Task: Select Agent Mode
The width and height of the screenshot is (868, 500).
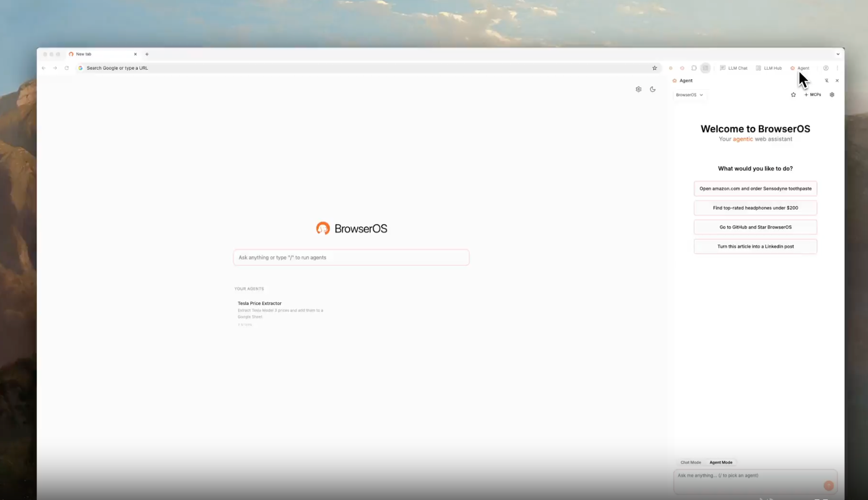Action: point(721,462)
